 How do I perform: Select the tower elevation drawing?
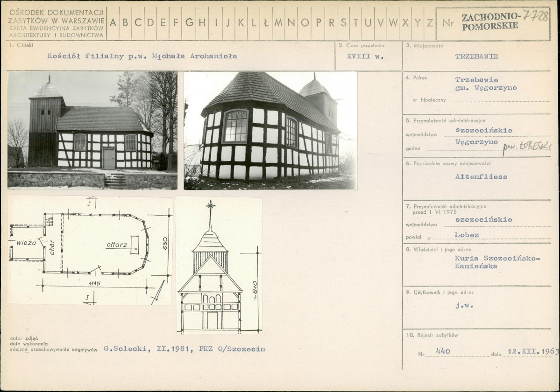(x=219, y=265)
